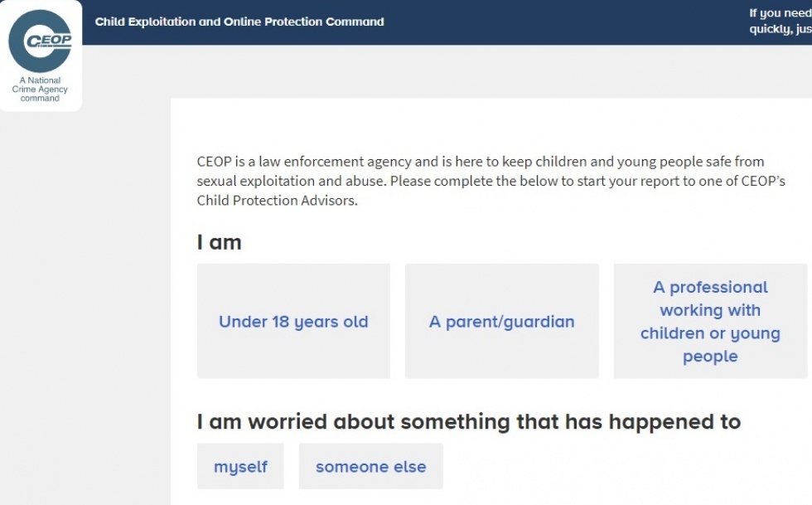812x505 pixels.
Task: Choose "myself" in the worried-about section
Action: tap(239, 466)
